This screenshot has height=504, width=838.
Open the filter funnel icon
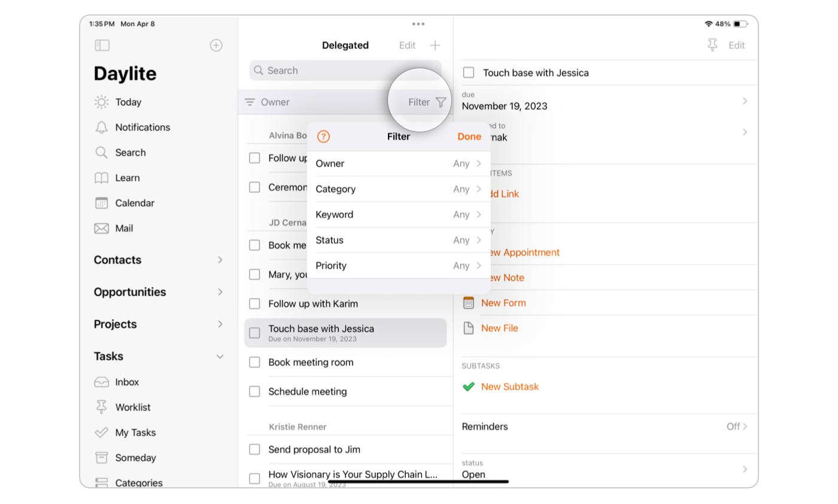(x=441, y=102)
